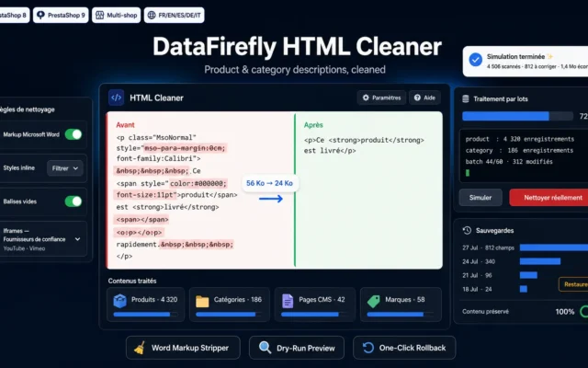588x368 pixels.
Task: Click the history clock icon beside Sauvegardes
Action: [467, 230]
